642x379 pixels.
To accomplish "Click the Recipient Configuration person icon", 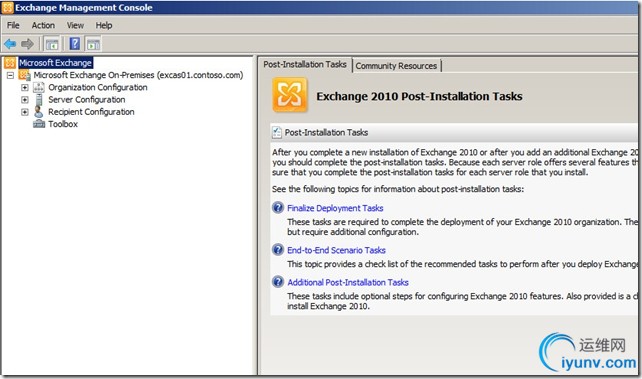I will [x=38, y=112].
